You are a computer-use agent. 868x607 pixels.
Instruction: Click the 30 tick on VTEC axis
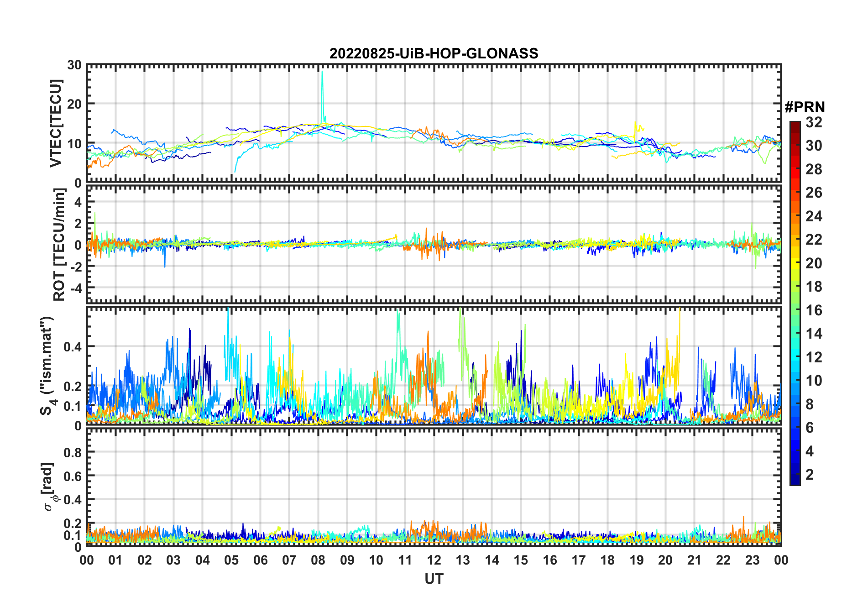coord(74,65)
